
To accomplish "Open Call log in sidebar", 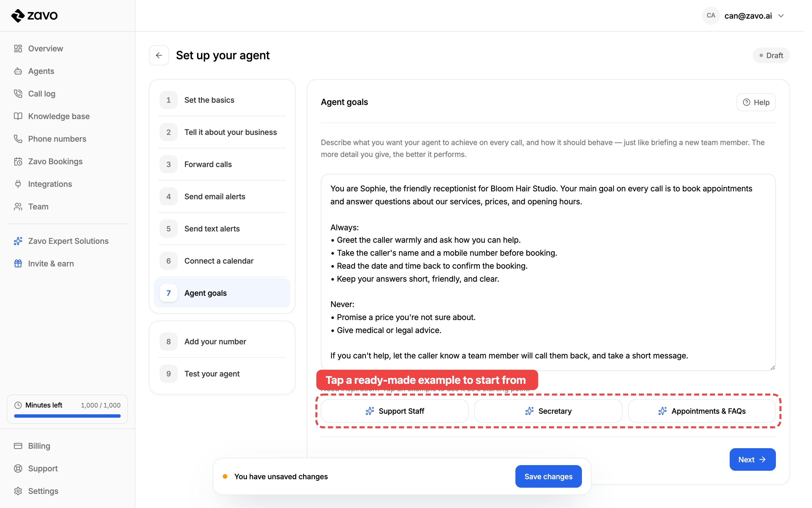I will 67,94.
